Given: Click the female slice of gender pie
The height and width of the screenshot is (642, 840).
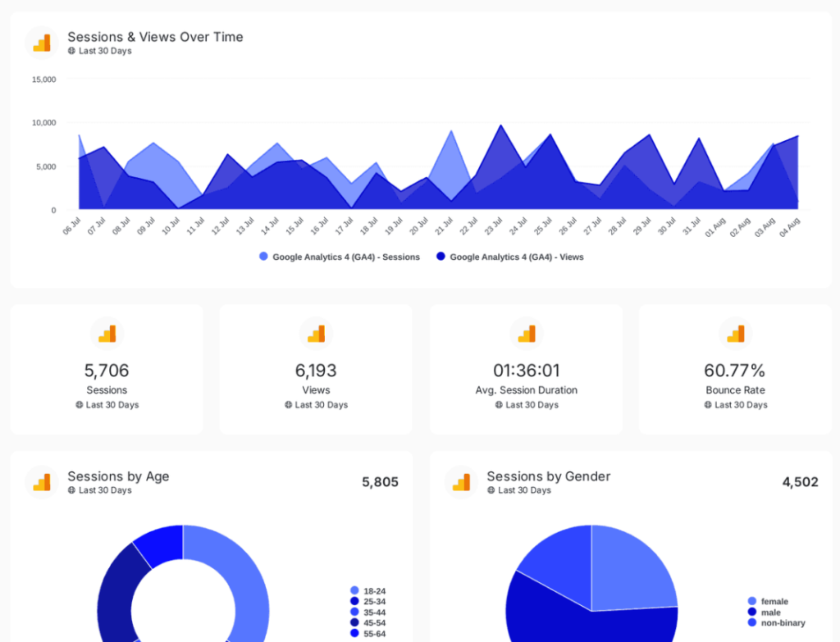Looking at the screenshot, I should [x=629, y=573].
